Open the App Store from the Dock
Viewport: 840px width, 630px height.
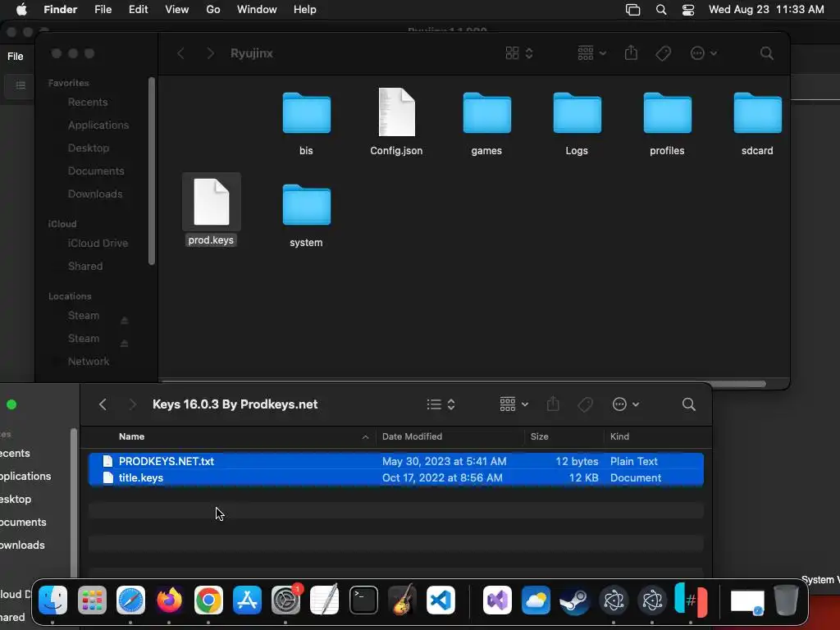click(247, 600)
